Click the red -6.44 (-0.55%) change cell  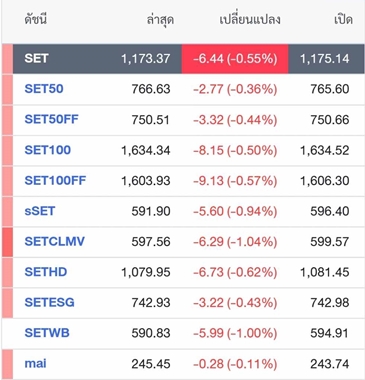(x=235, y=59)
